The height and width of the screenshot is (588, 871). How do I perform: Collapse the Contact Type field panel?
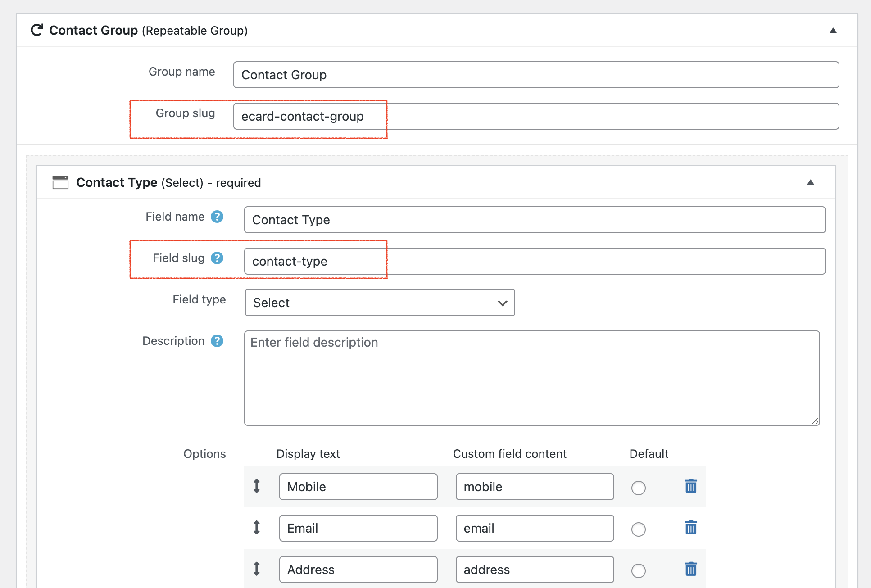point(811,182)
